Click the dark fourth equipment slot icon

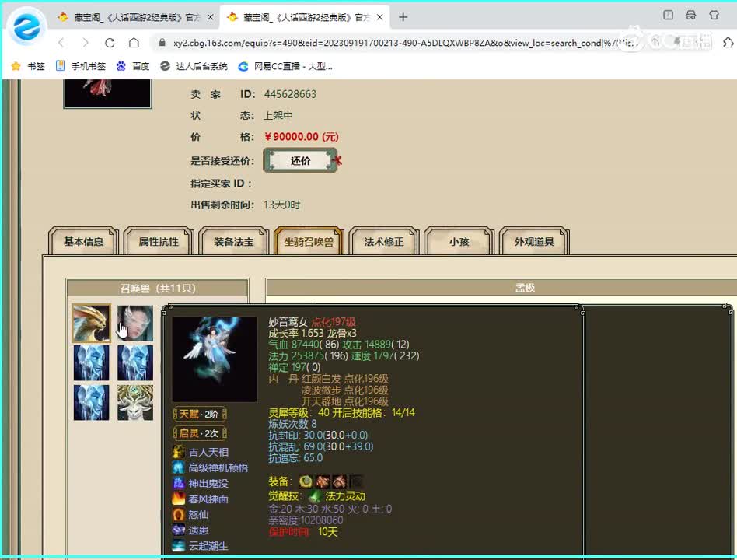click(x=356, y=481)
